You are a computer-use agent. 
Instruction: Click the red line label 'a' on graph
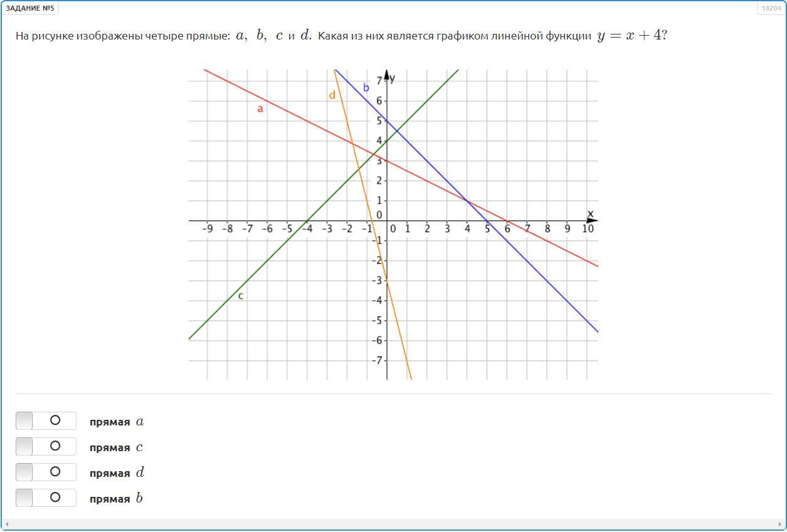[260, 109]
